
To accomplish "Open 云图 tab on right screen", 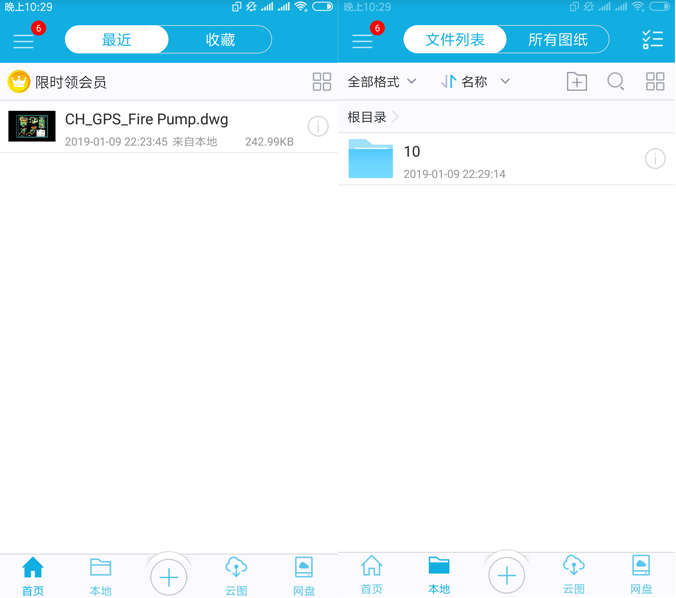I will pyautogui.click(x=574, y=575).
